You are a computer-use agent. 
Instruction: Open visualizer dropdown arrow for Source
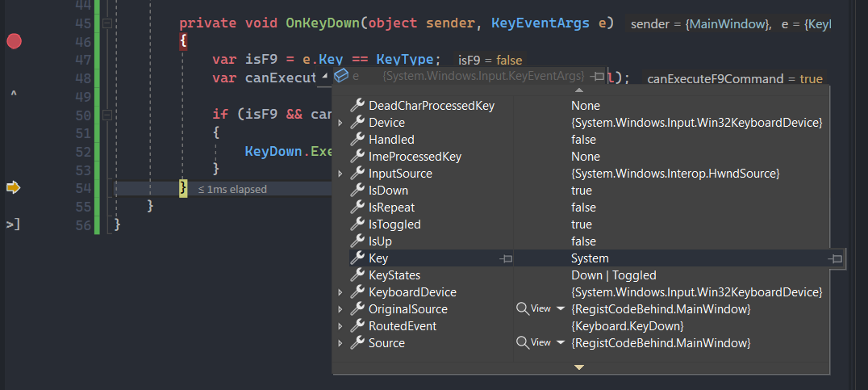(560, 343)
